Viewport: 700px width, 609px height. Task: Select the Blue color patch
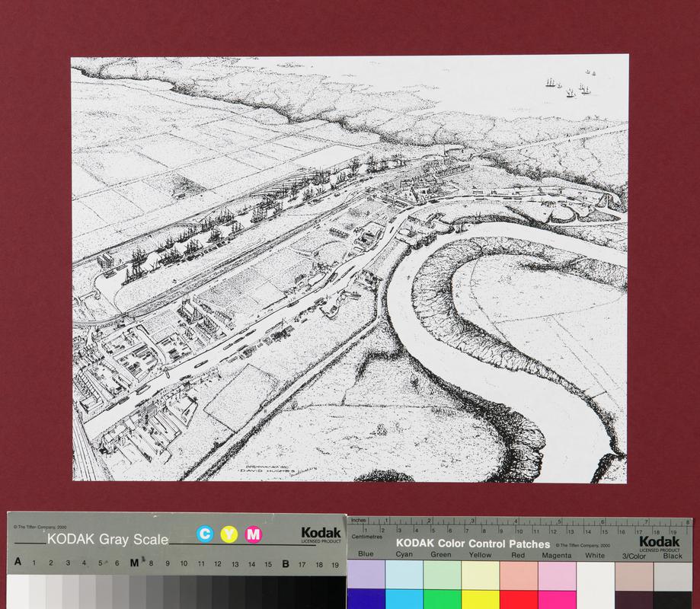tap(366, 575)
